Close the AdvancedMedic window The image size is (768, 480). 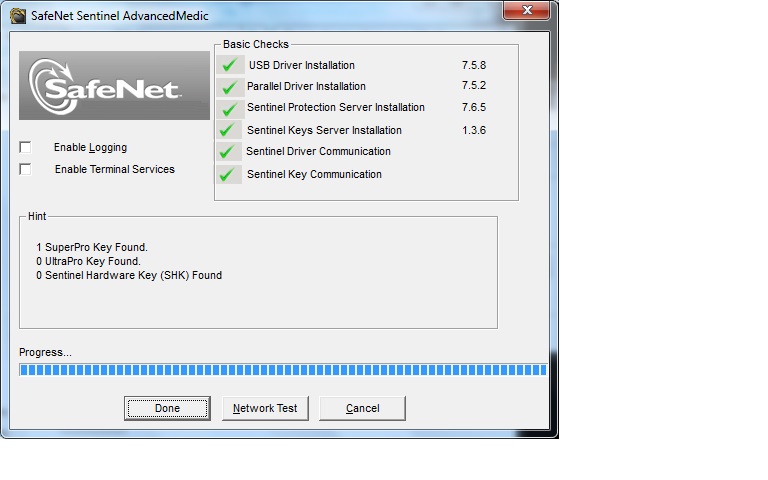[527, 10]
